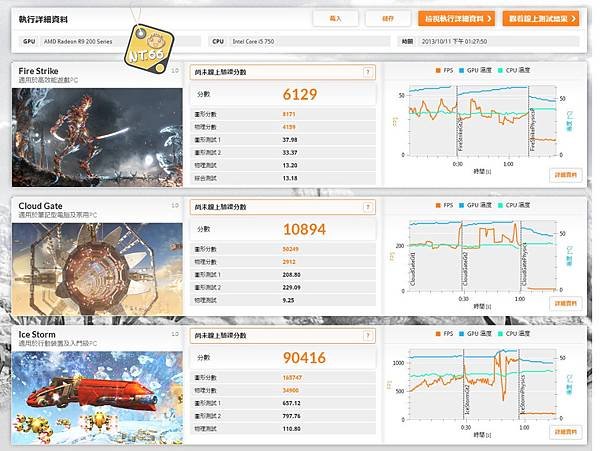
Task: Click the Cloud Gate help question mark icon
Action: [x=367, y=207]
